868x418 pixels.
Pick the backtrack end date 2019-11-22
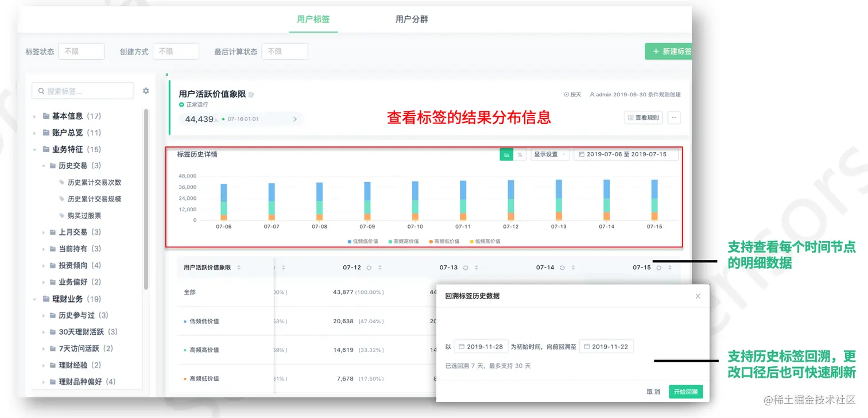pos(606,347)
